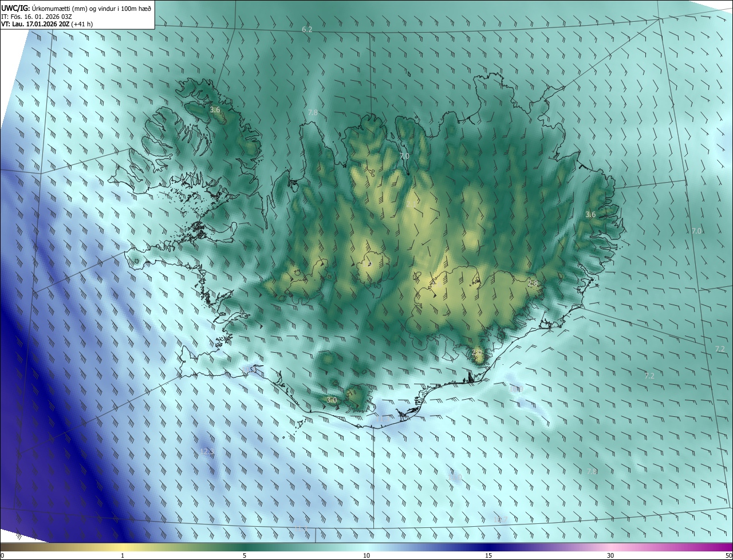Select the '7.8' value off the north coast

(x=313, y=113)
